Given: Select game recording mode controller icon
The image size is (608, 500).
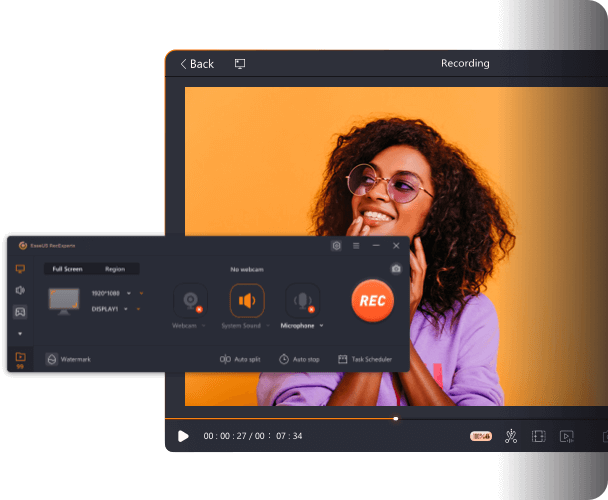Looking at the screenshot, I should 20,312.
